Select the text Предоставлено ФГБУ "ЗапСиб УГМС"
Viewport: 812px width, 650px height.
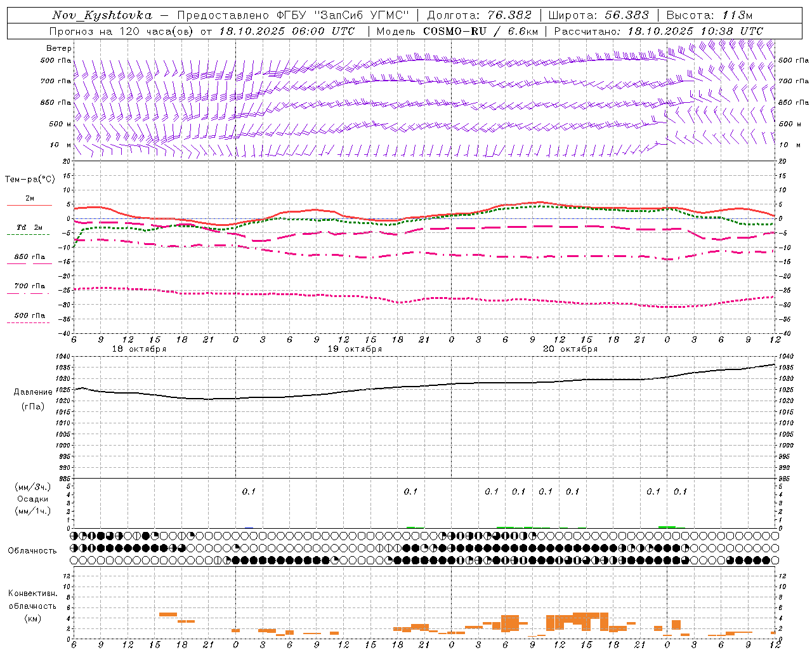pos(294,15)
